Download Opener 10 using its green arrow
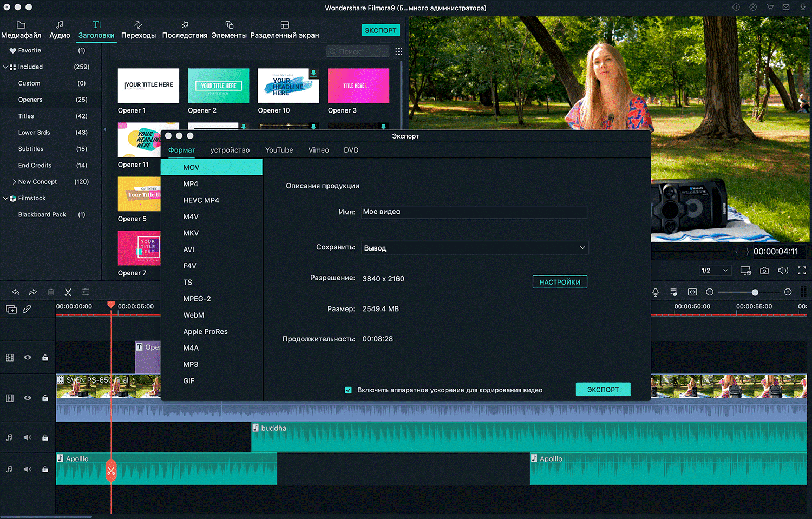This screenshot has height=519, width=812. click(x=313, y=73)
